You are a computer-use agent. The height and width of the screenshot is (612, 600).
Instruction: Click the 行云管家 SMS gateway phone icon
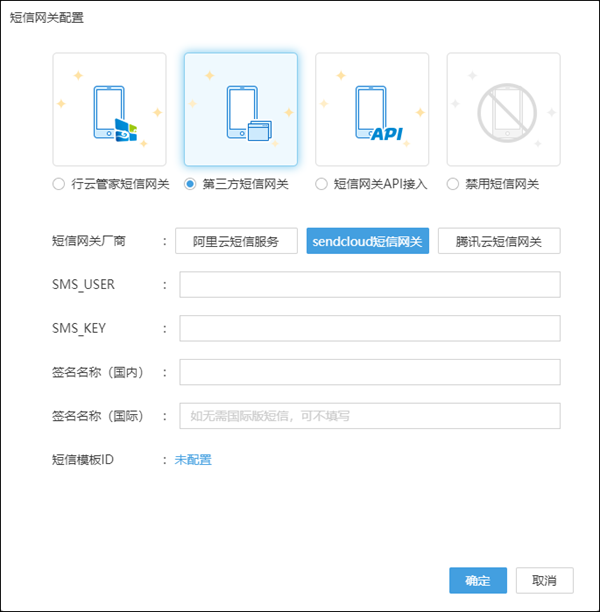coord(109,109)
